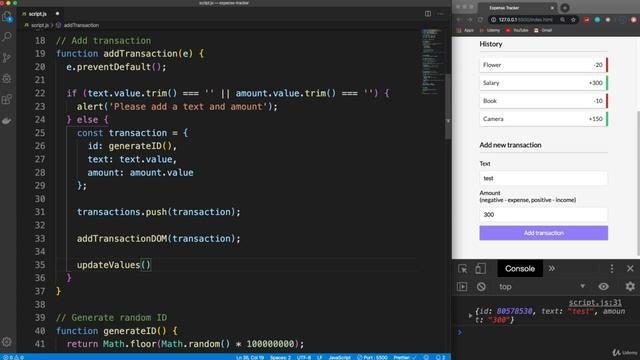Change encoding via UTF-8 status item
This screenshot has width=640, height=360.
pyautogui.click(x=304, y=357)
